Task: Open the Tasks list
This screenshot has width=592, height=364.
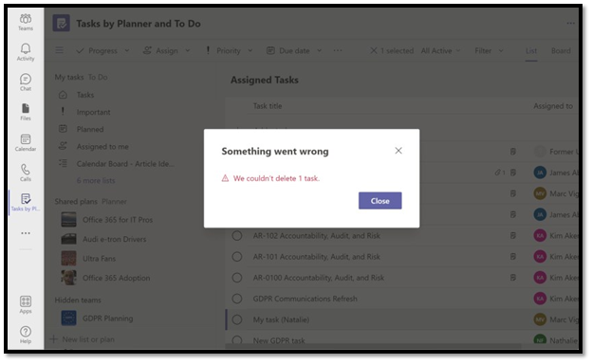Action: 85,95
